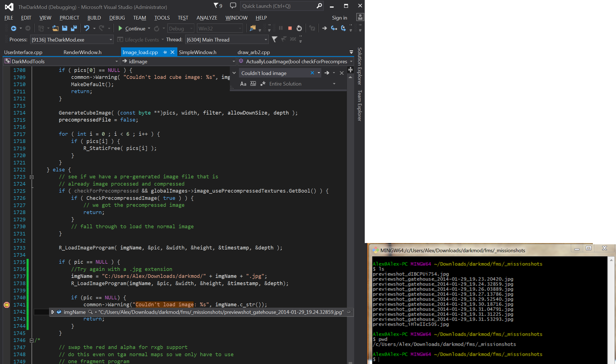Screen dimensions: 616x364
Task: Open the ANALYZE menu
Action: (207, 18)
